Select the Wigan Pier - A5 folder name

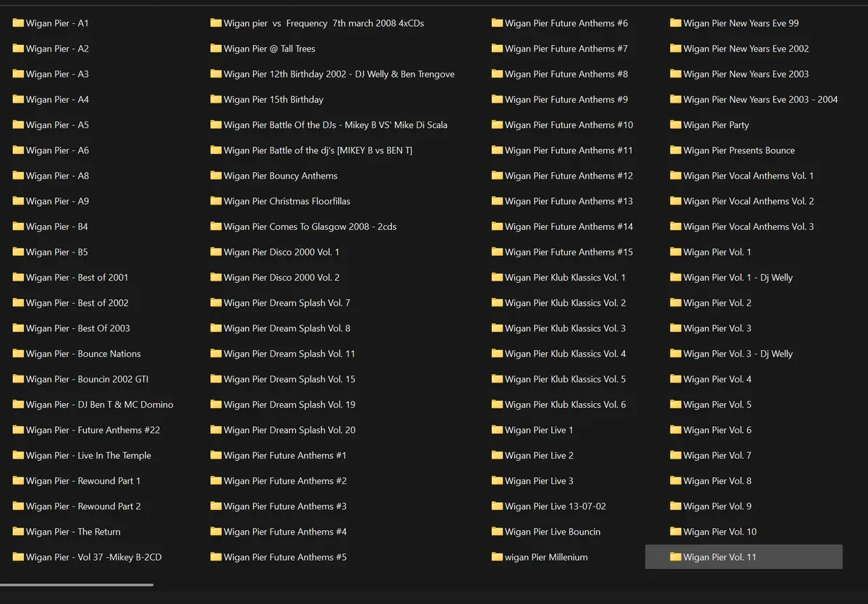pos(57,124)
